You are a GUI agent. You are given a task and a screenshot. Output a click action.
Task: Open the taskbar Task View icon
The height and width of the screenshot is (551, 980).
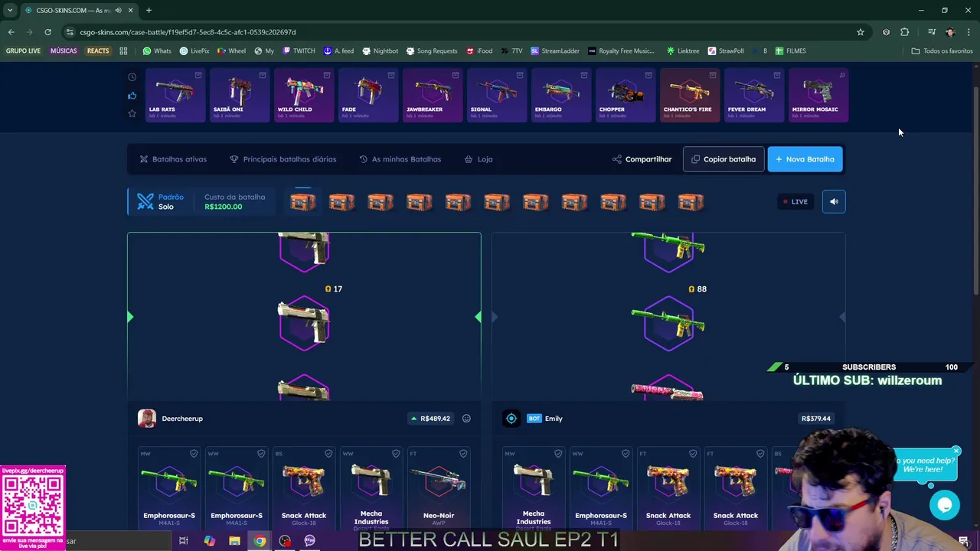pyautogui.click(x=184, y=541)
